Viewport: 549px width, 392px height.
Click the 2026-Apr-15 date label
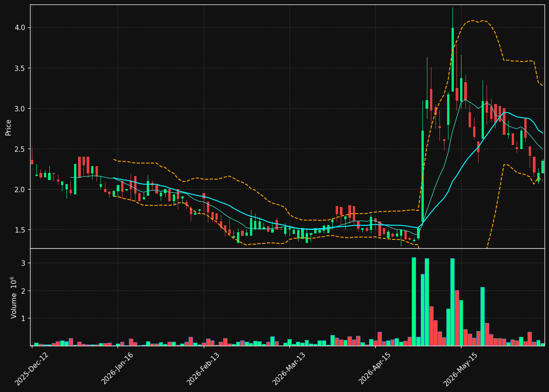click(375, 369)
